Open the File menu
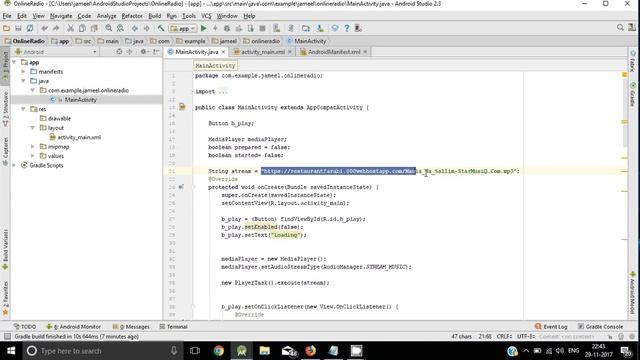 [x=7, y=16]
